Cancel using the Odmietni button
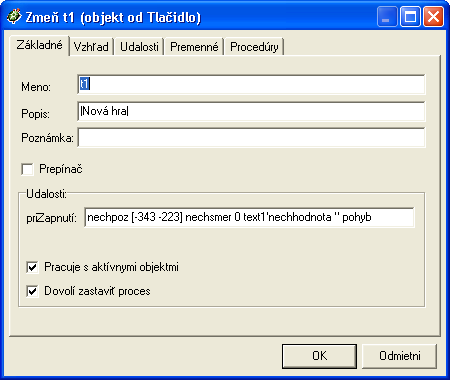This screenshot has height=380, width=450. [399, 356]
